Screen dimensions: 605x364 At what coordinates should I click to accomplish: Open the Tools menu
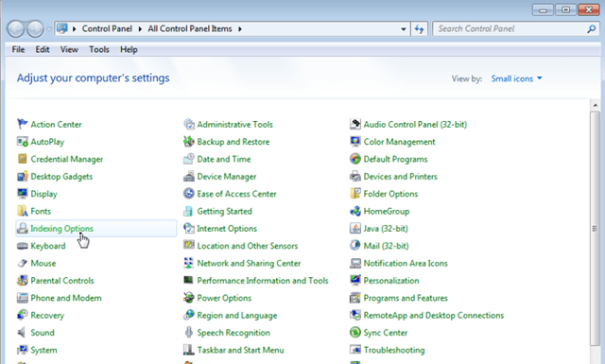coord(99,49)
